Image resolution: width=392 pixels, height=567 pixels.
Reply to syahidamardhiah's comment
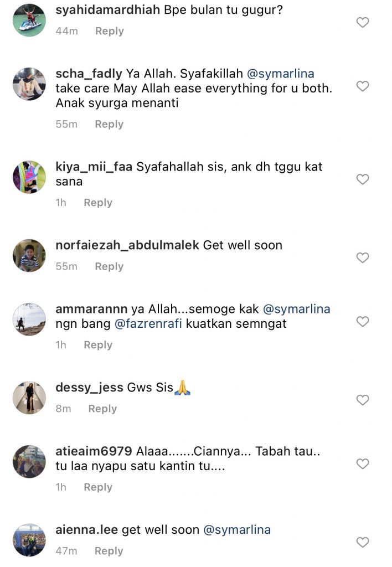110,31
